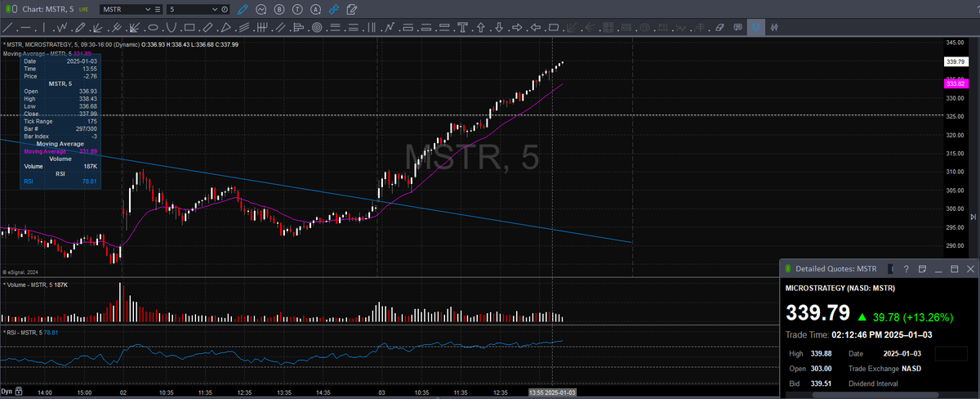Screen dimensions: 980x399
Task: Open the drawing settings sliders icon
Action: pos(773,27)
